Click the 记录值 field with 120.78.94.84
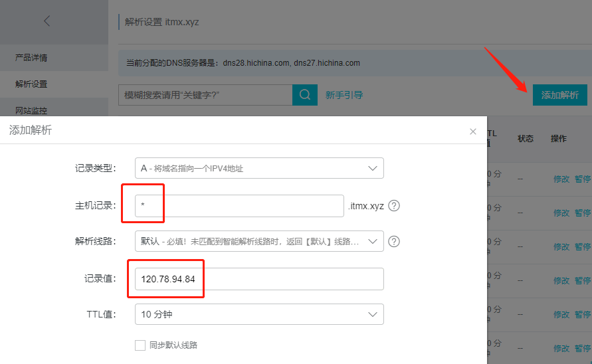 (259, 279)
